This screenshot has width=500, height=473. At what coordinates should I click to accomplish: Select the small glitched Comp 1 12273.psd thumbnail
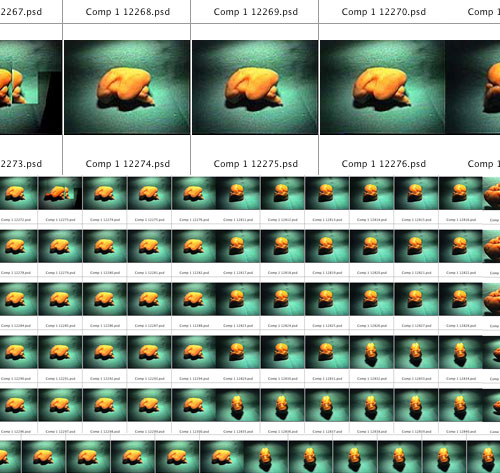coord(60,193)
